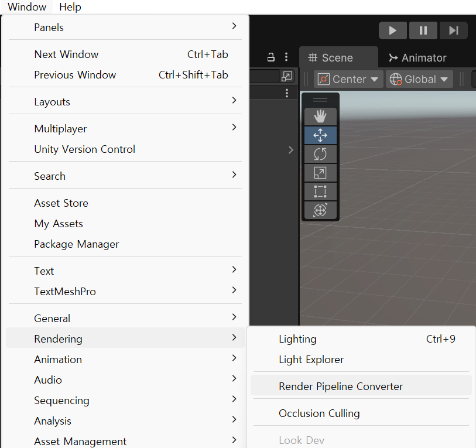Switch to the Scene tab
Screen dimensions: 476x448
coord(338,57)
